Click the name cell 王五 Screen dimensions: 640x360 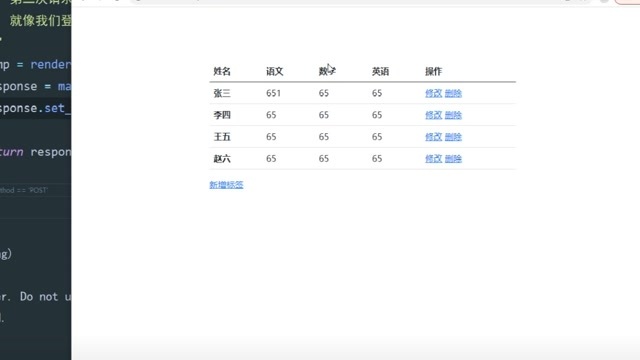click(x=222, y=137)
